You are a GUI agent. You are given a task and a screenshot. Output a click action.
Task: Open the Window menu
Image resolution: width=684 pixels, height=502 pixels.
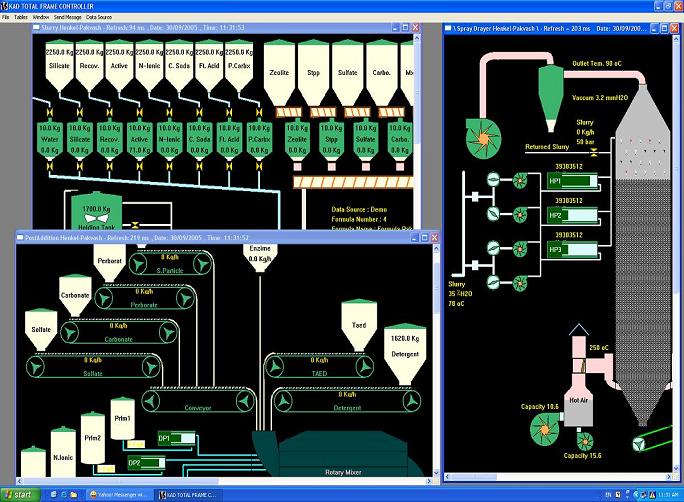(x=41, y=17)
